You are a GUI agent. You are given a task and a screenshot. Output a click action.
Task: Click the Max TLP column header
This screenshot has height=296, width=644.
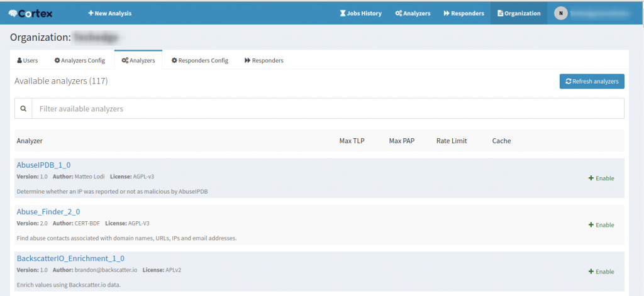pyautogui.click(x=352, y=141)
